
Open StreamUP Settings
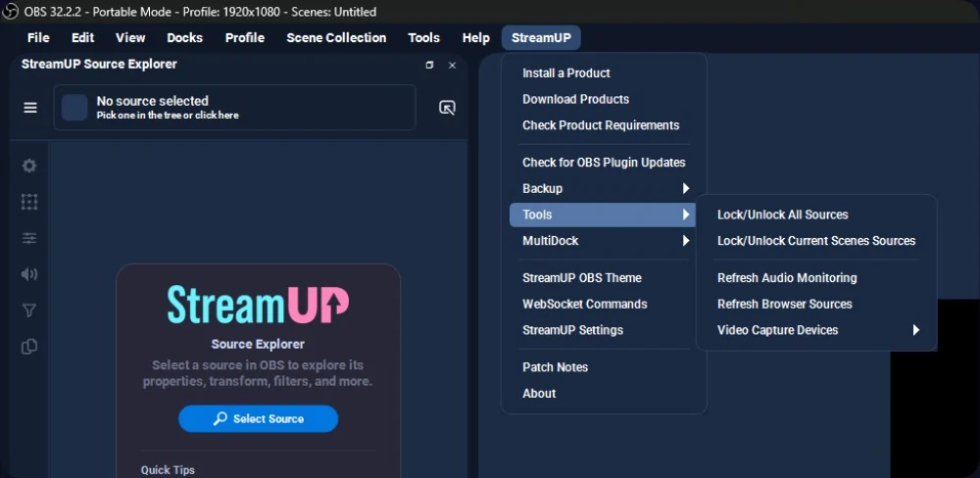point(604,330)
